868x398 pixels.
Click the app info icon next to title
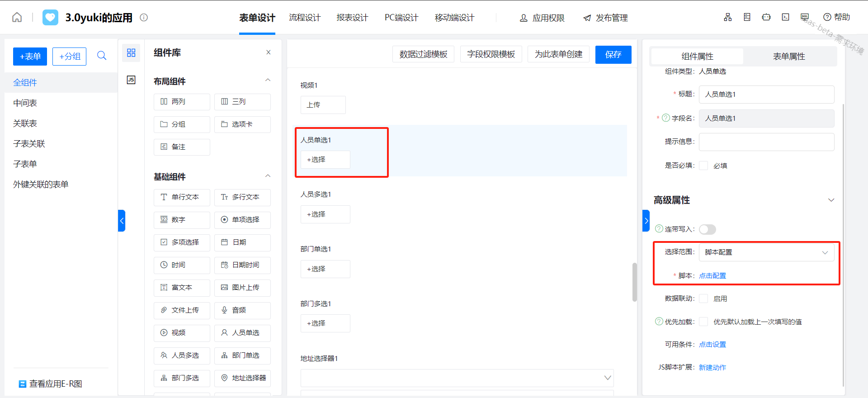pos(144,18)
